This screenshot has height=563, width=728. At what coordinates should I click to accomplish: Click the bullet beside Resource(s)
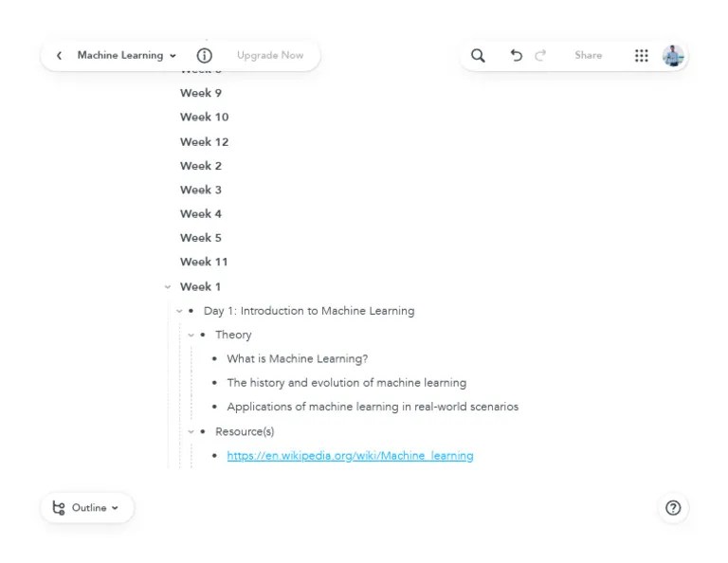tap(203, 431)
